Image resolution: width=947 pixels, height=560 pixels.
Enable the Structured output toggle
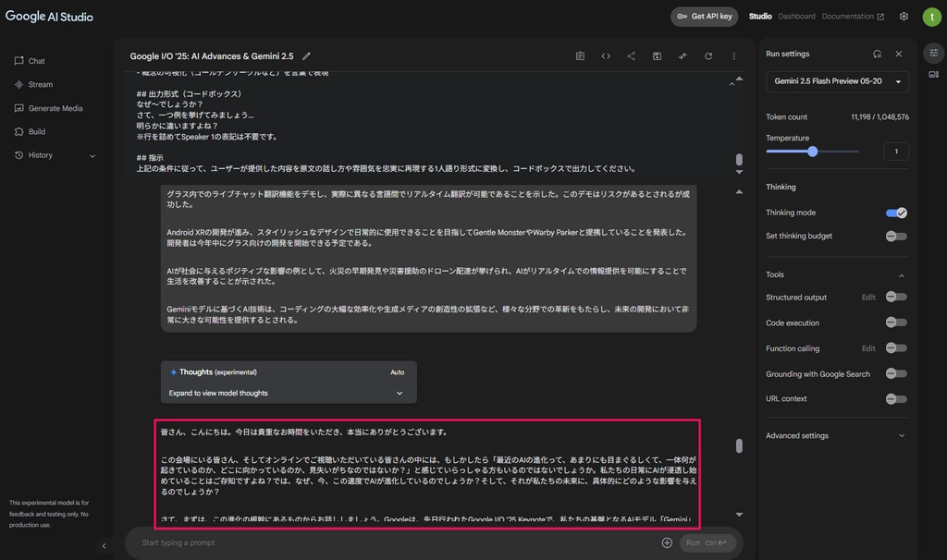coord(896,297)
